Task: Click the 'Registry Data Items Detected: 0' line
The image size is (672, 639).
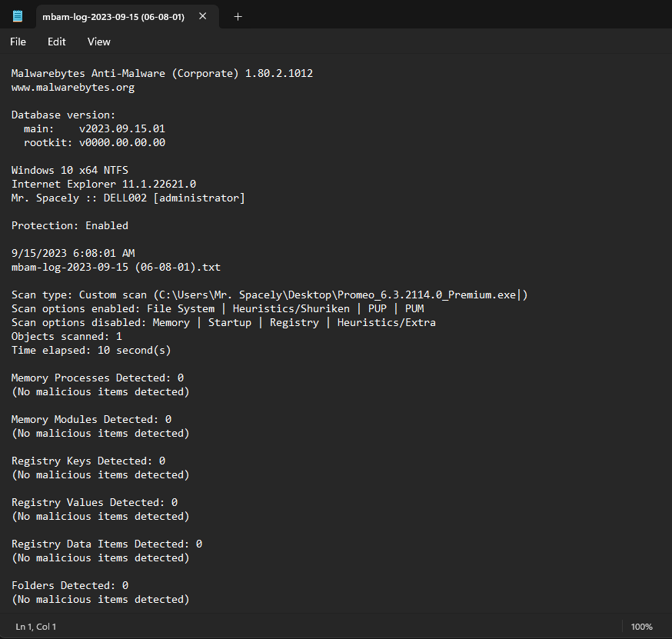Action: coord(107,544)
